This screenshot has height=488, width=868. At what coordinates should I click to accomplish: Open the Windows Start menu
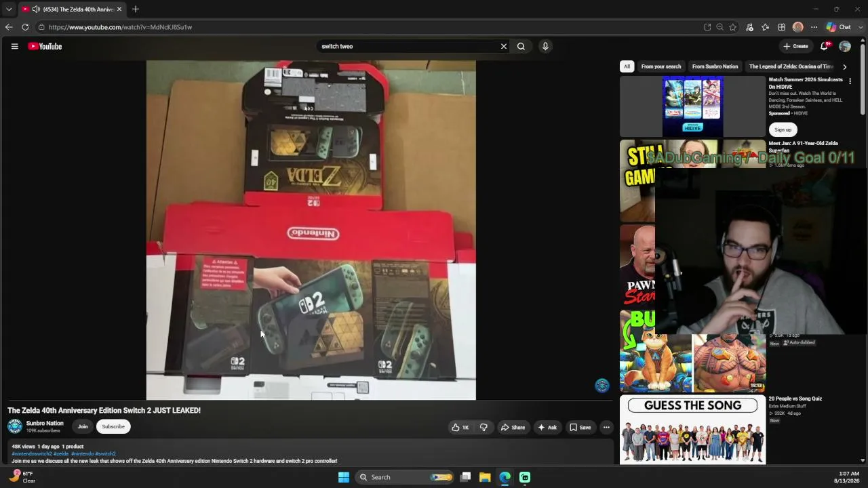click(x=344, y=477)
